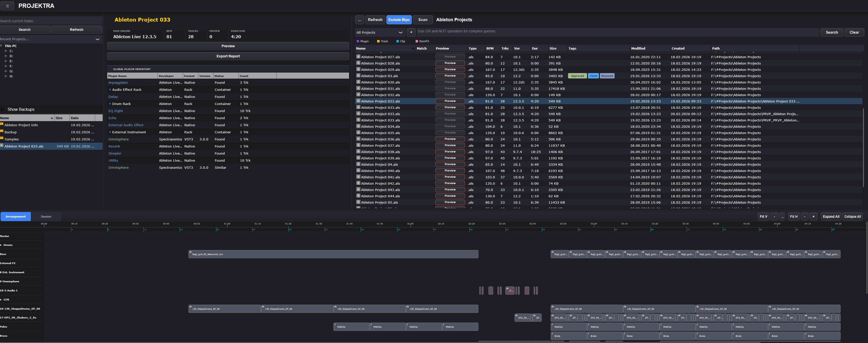Viewport: 868px width, 343px height.
Task: Click the Export Report button
Action: coord(228,56)
